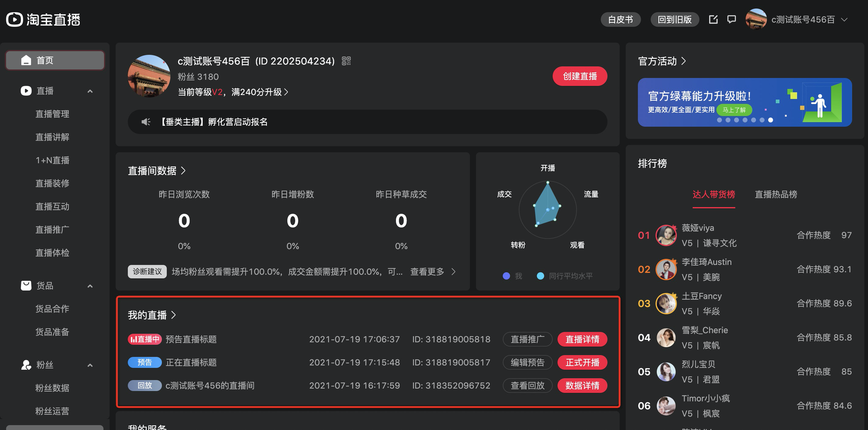Open the 我的直播 section arrow
The width and height of the screenshot is (868, 430).
173,315
